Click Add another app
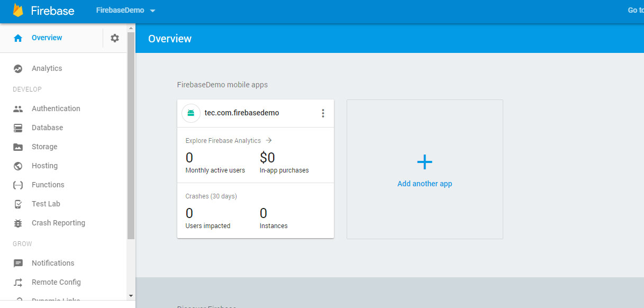Viewport: 644px width, 308px height. tap(425, 184)
